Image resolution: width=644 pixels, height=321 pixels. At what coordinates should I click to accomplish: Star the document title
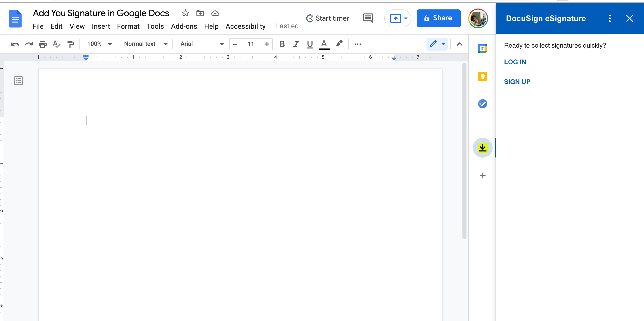pyautogui.click(x=185, y=13)
